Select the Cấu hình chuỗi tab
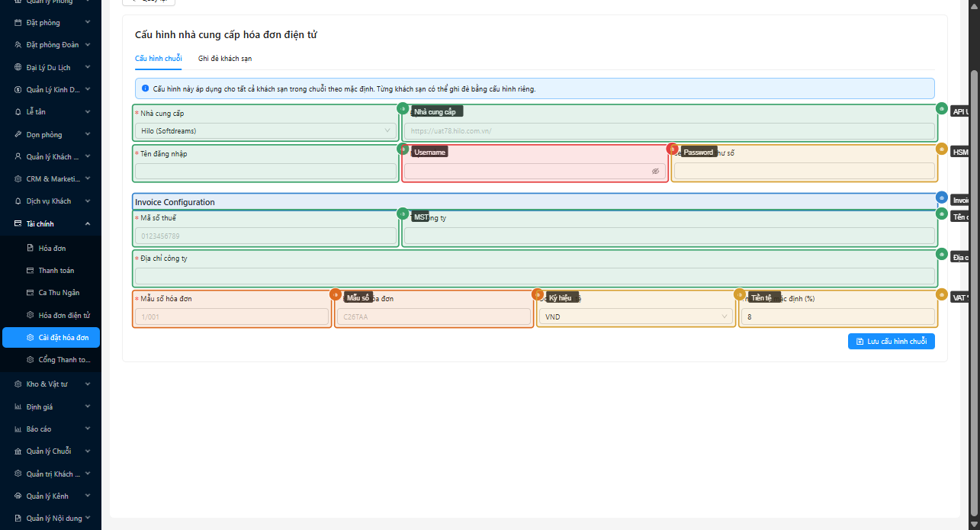This screenshot has height=530, width=980. (x=158, y=58)
